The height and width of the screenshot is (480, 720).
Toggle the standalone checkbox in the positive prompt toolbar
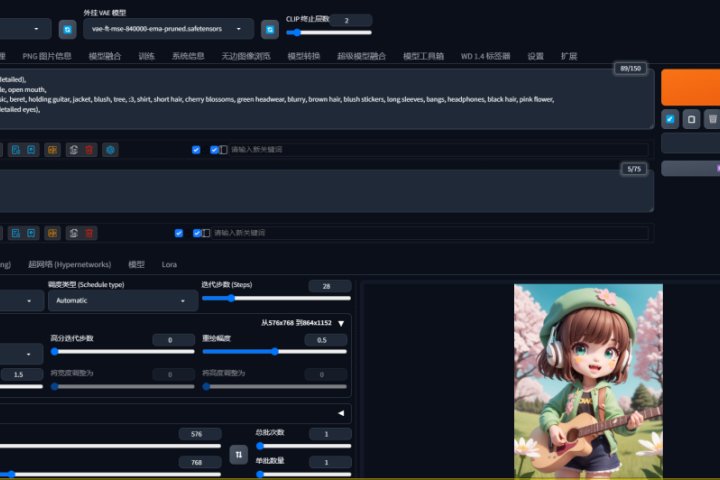196,150
